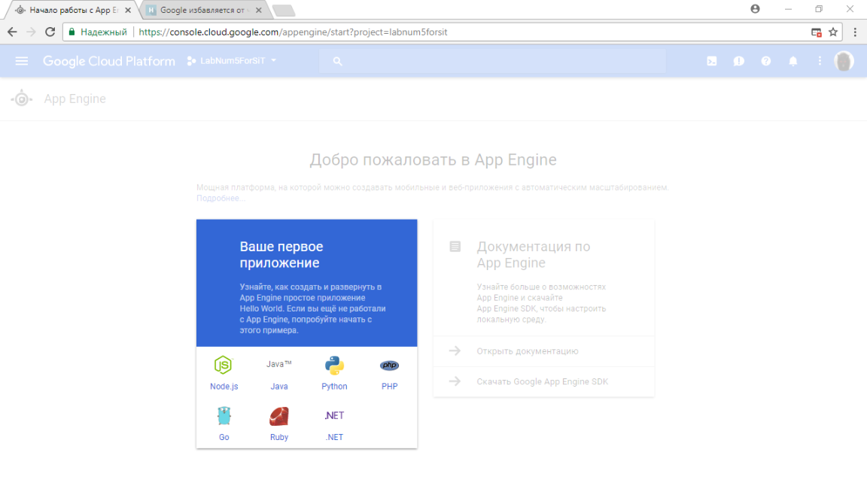The width and height of the screenshot is (867, 504).
Task: Open a new browser tab
Action: tap(284, 11)
